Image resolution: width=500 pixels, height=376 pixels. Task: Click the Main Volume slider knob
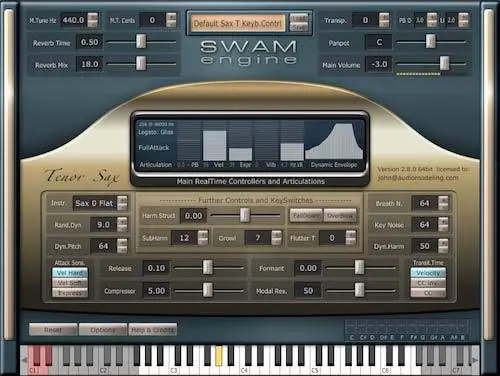(x=444, y=63)
